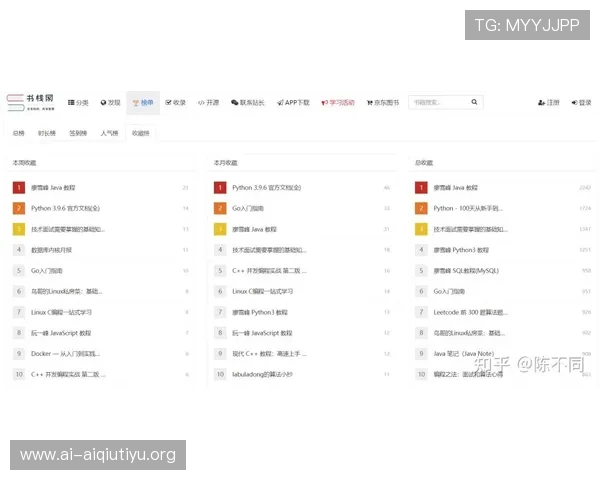Switch to the 人气榜 tab
This screenshot has width=600, height=480.
click(x=109, y=133)
